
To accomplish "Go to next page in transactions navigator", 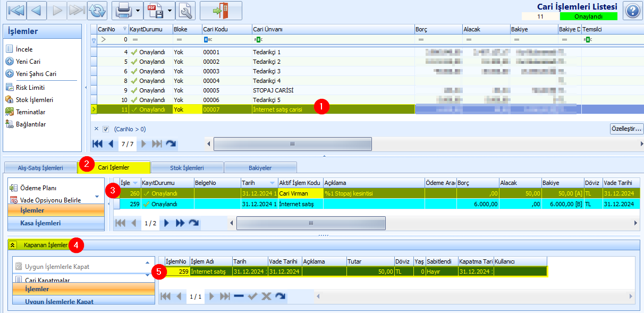I will point(167,223).
